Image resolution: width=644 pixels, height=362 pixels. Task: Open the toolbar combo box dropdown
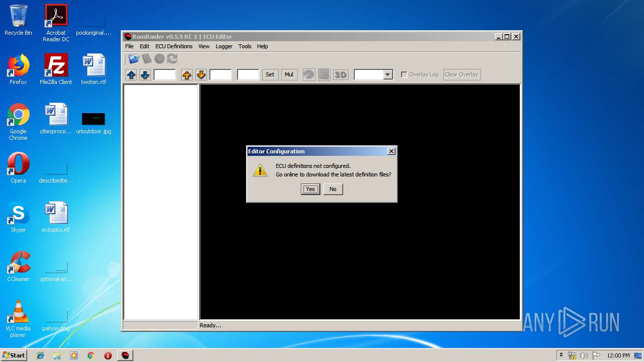[x=387, y=74]
